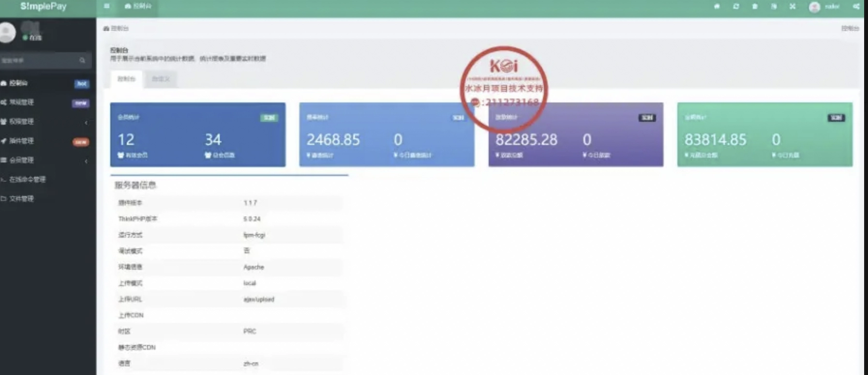868x375 pixels.
Task: Click the refresh cache icon in top bar
Action: (736, 6)
